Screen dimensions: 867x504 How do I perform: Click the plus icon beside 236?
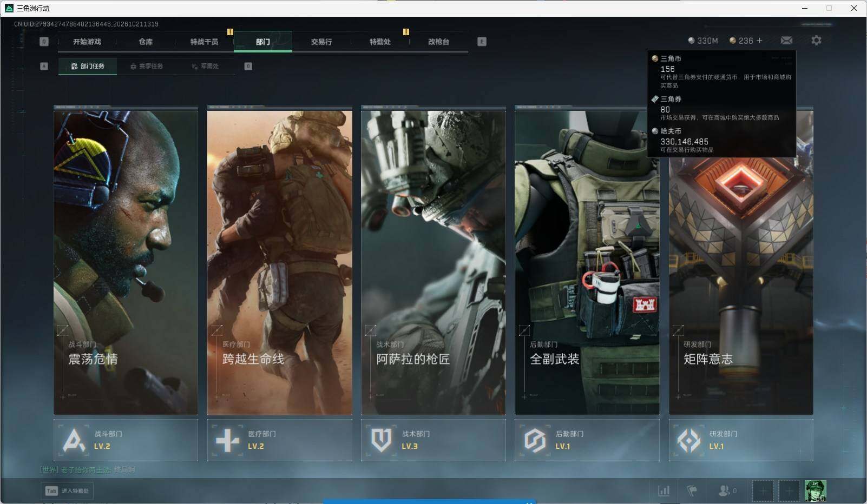pyautogui.click(x=759, y=41)
